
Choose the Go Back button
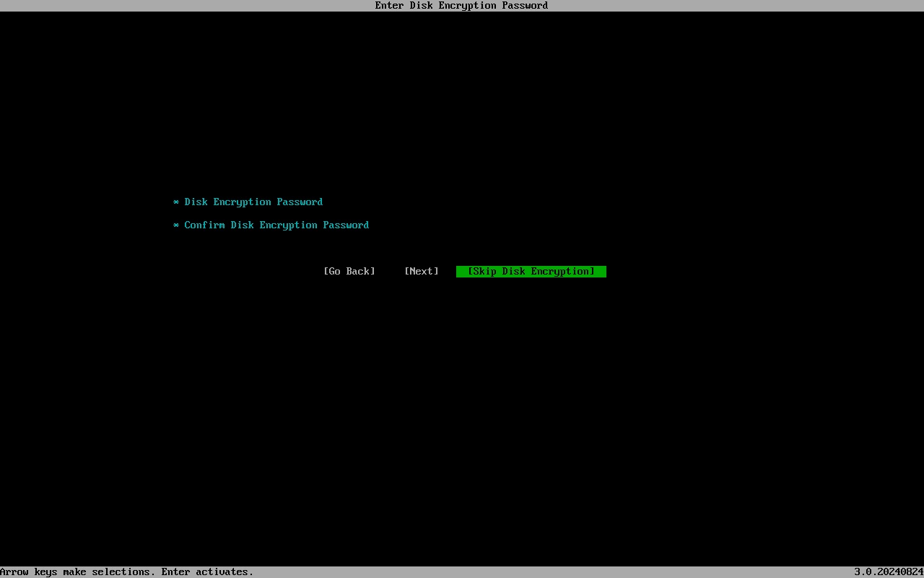click(349, 272)
